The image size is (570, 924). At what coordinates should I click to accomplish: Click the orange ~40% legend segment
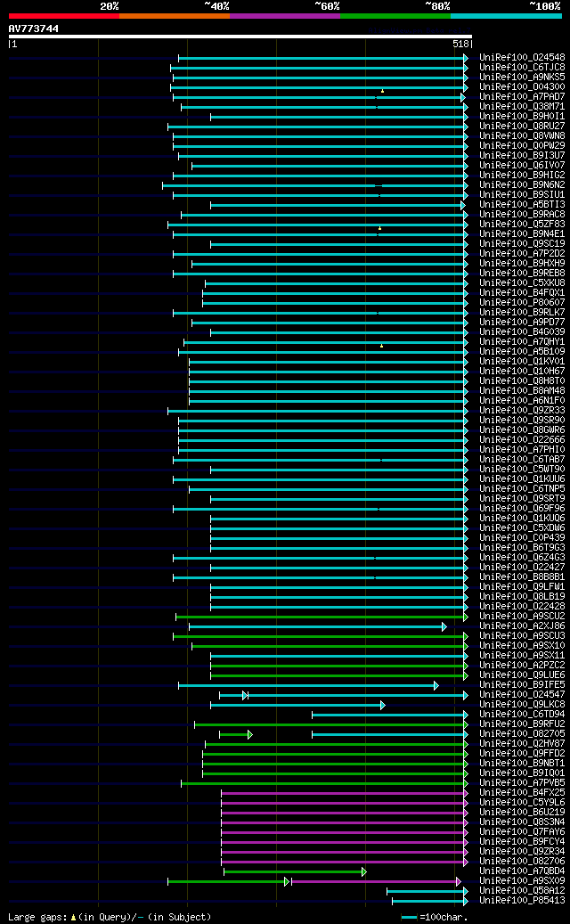[x=175, y=16]
